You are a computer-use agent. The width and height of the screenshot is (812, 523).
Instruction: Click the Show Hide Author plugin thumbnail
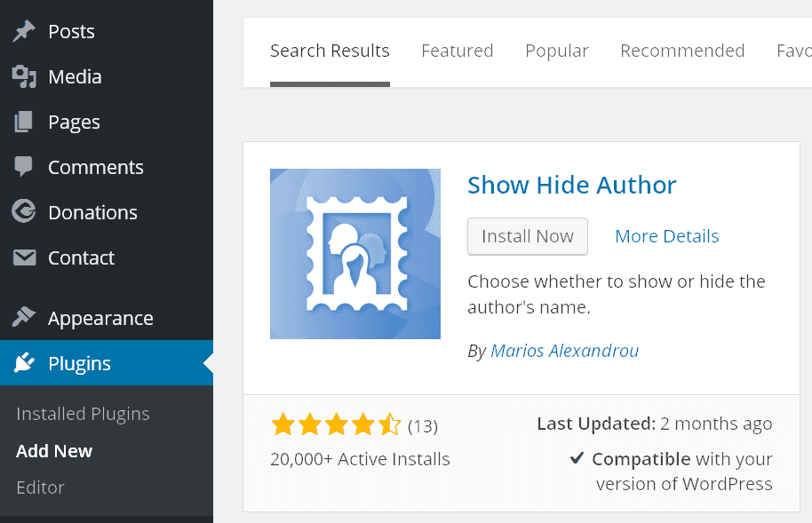pos(355,254)
